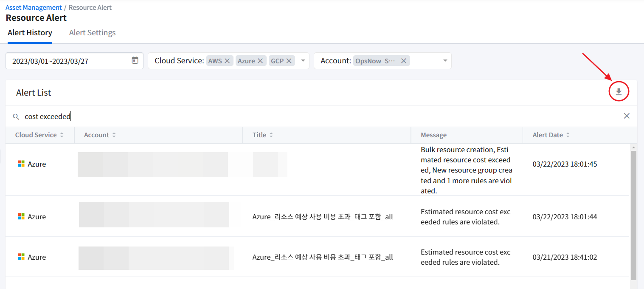
Task: Sort by the Alert Date column
Action: coord(568,135)
